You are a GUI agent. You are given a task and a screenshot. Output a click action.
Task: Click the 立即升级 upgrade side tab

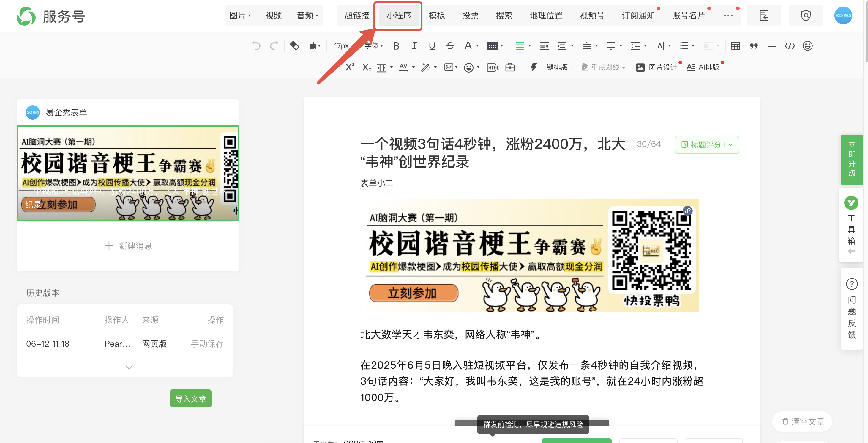point(851,159)
